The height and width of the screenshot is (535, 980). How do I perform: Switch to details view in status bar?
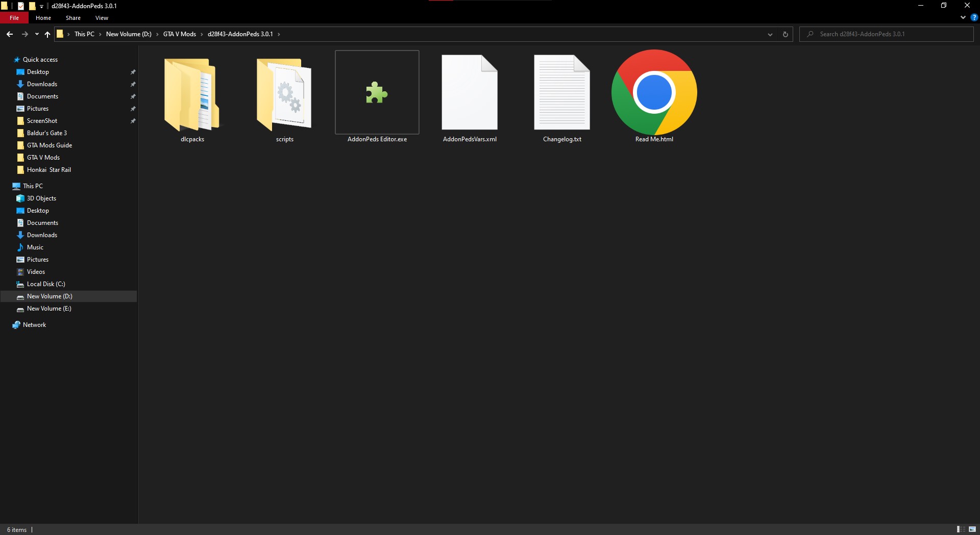[961, 529]
